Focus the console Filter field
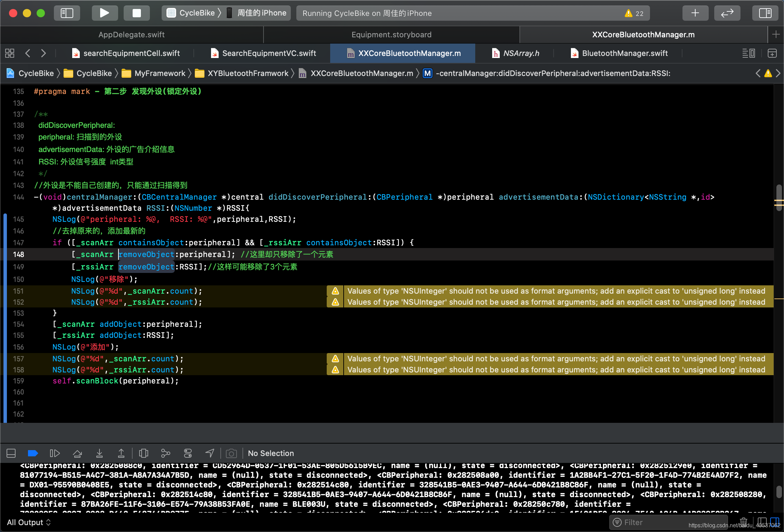Image resolution: width=784 pixels, height=532 pixels. pos(668,522)
